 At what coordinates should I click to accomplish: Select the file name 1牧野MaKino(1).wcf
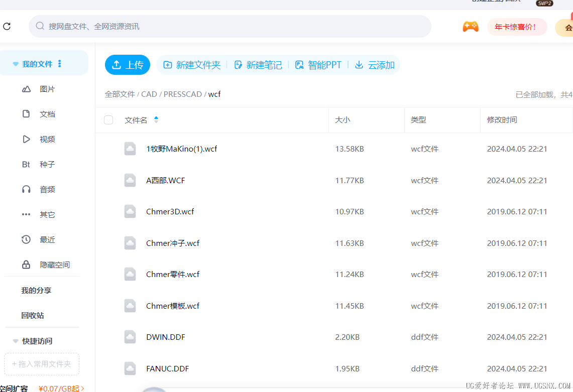[x=182, y=149]
